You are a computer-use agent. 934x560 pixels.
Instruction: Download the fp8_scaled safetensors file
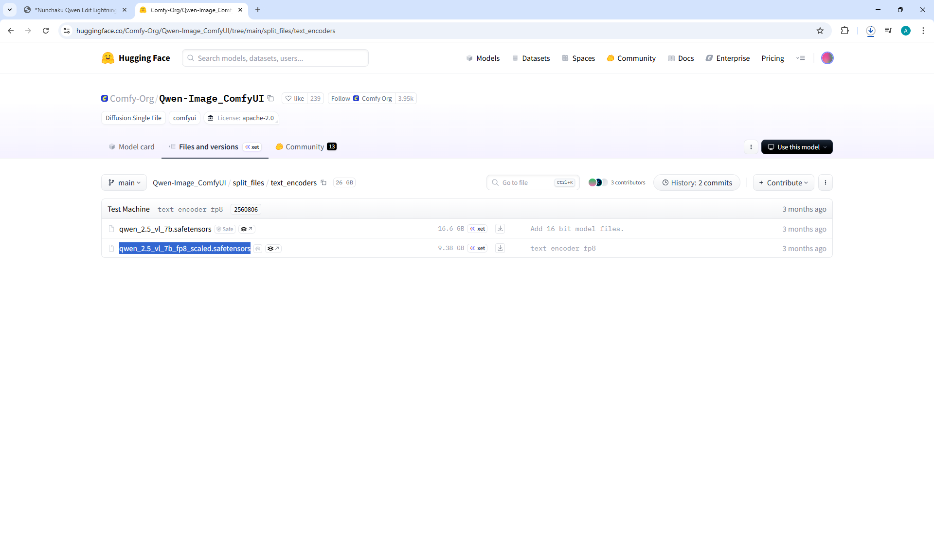point(500,248)
